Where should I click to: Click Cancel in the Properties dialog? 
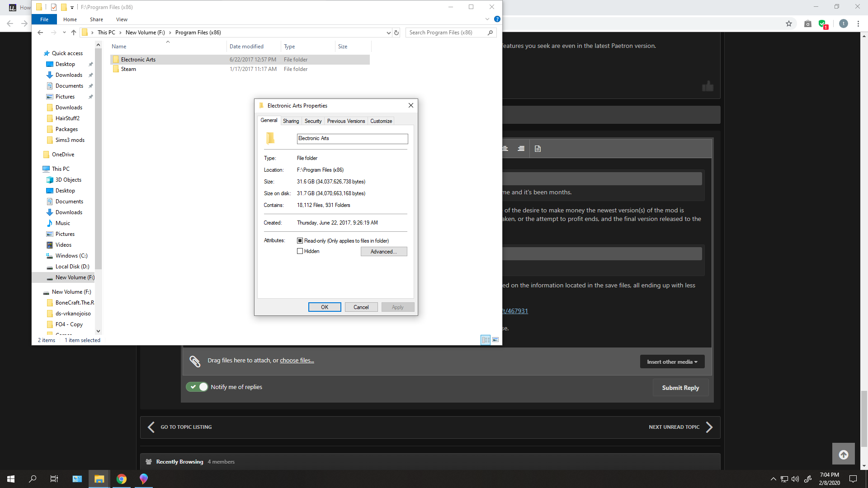pyautogui.click(x=361, y=307)
